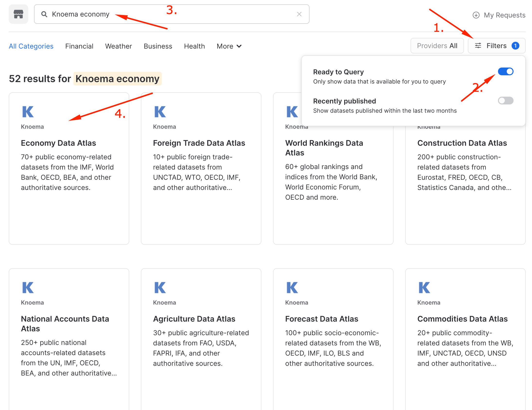This screenshot has width=532, height=410.
Task: Click the blue filter count badge
Action: [515, 46]
